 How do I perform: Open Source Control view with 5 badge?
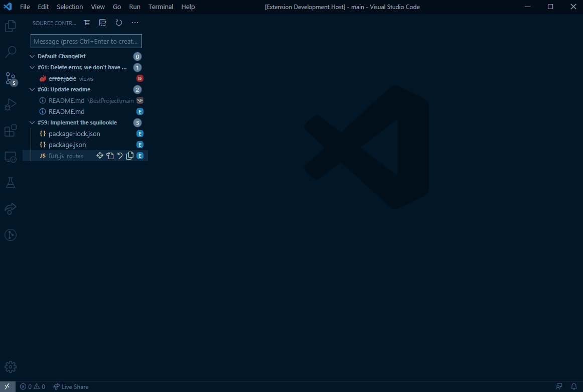point(11,78)
